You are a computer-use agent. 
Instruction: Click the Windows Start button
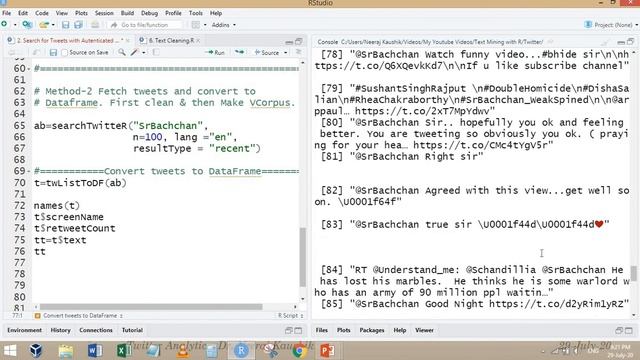[9, 351]
